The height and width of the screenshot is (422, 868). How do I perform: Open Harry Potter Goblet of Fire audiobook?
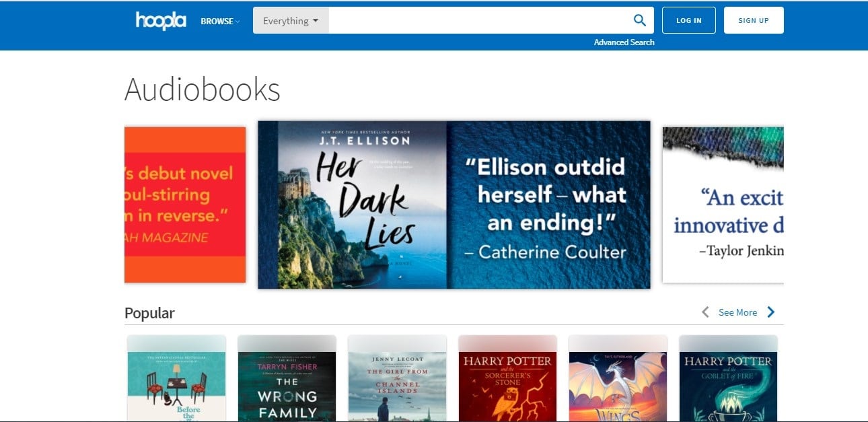728,378
